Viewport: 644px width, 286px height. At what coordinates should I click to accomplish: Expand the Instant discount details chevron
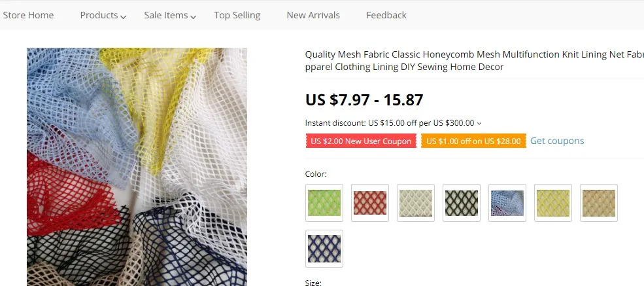coord(479,123)
